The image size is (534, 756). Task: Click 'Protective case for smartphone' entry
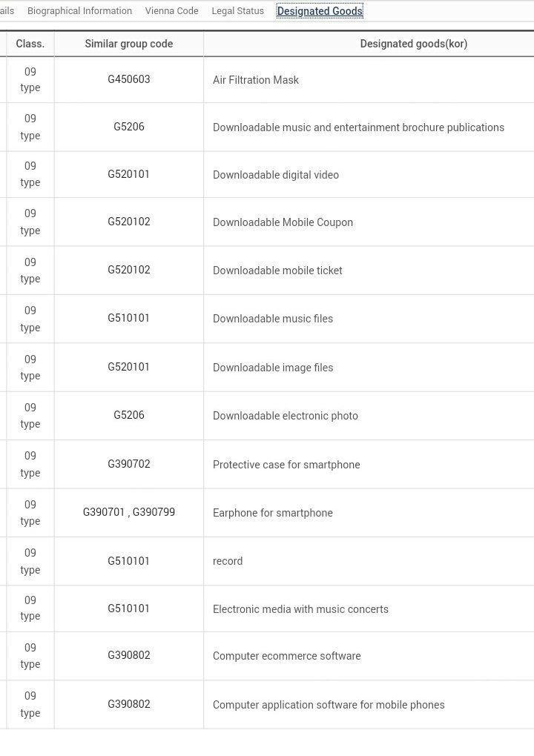pos(286,465)
